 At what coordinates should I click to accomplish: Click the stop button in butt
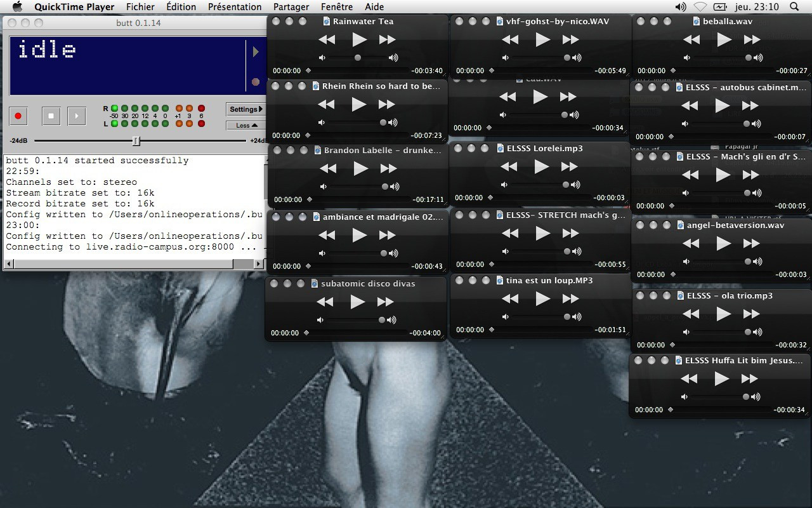point(51,116)
